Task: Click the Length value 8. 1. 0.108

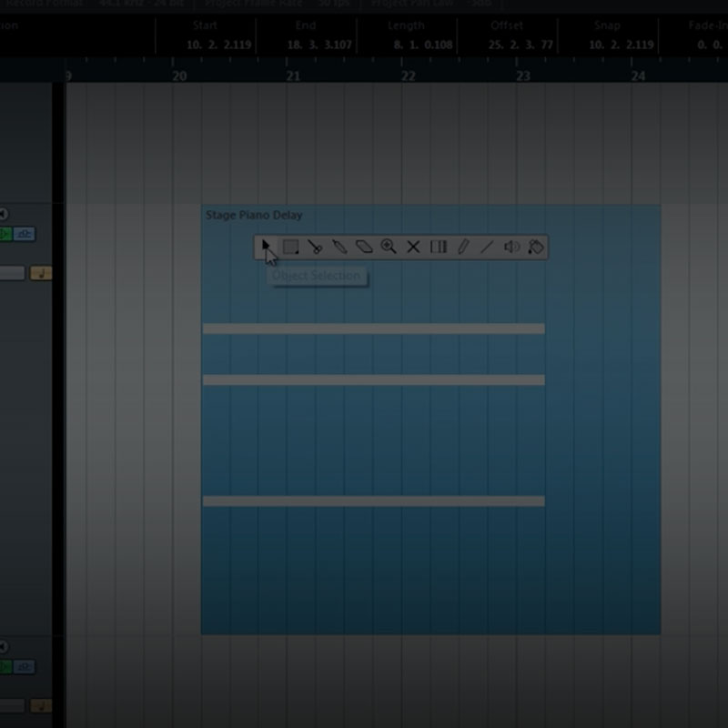Action: point(422,45)
